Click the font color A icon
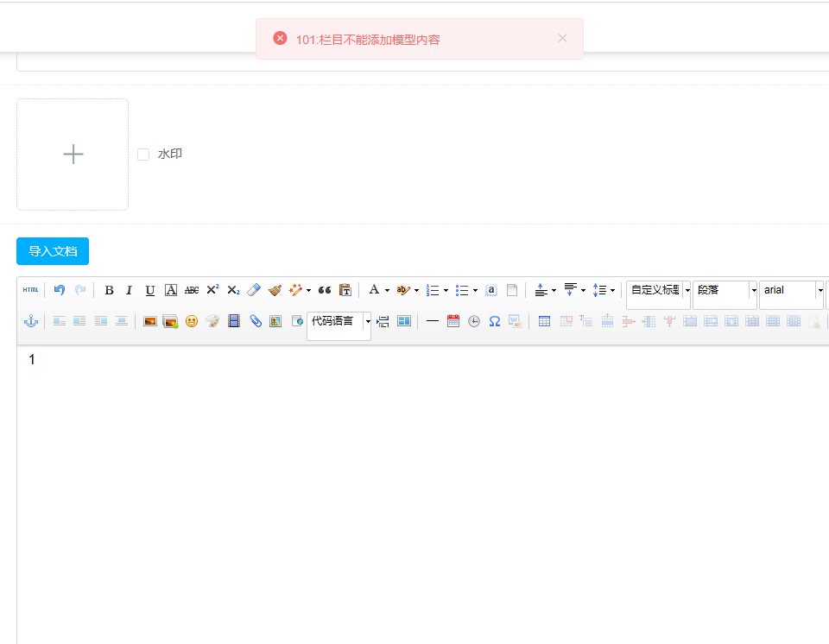Viewport: 829px width, 644px height. (374, 290)
